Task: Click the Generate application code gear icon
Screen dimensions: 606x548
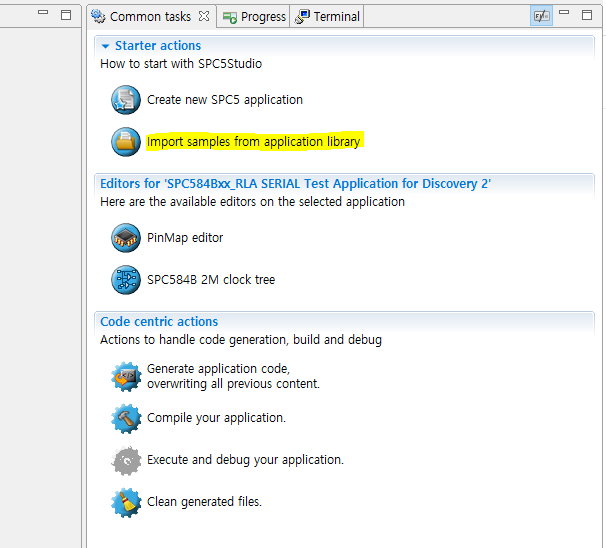Action: pos(126,376)
